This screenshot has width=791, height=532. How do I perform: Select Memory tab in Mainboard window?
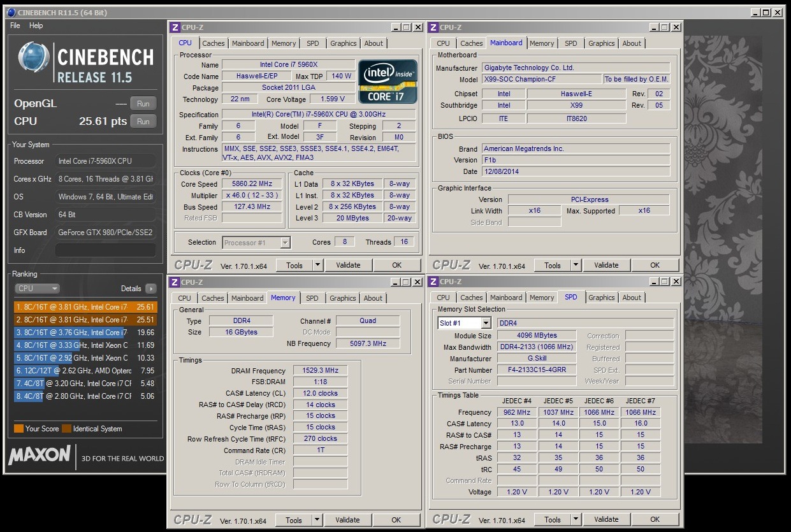542,43
